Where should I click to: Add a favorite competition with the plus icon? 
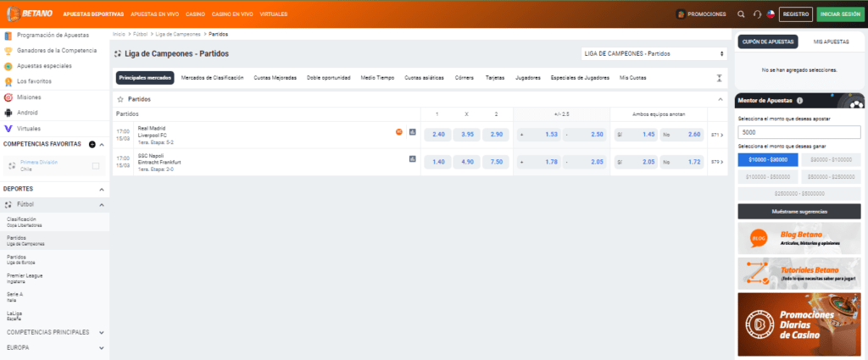coord(92,144)
